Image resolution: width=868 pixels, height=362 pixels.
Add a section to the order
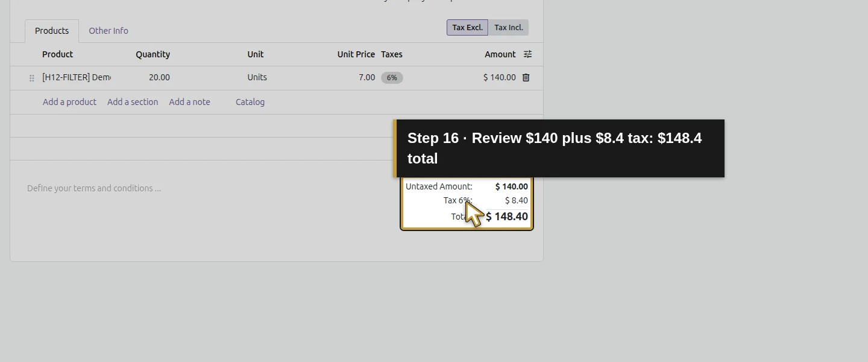tap(133, 102)
